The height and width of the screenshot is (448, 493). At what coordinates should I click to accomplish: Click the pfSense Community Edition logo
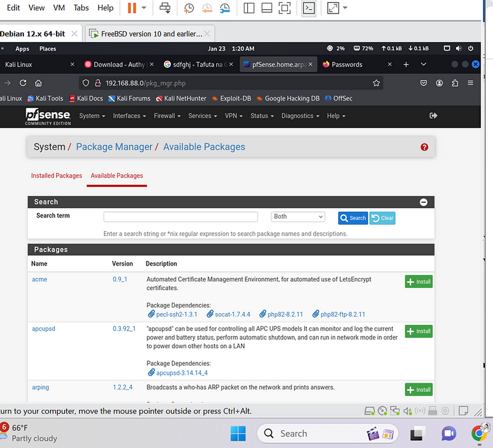point(48,116)
